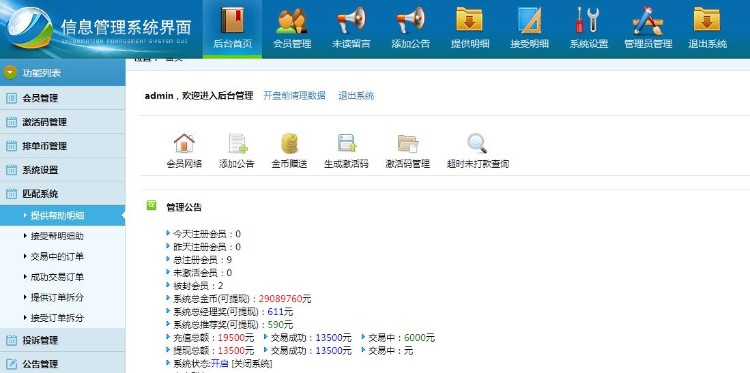
Task: Click the 总注册会员：9 line
Action: click(x=202, y=260)
